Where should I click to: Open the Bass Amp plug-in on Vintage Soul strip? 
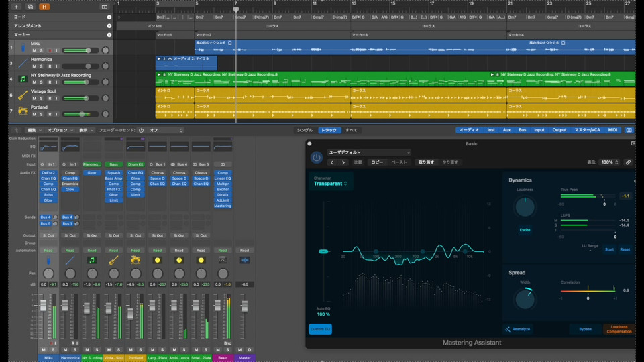tap(114, 178)
